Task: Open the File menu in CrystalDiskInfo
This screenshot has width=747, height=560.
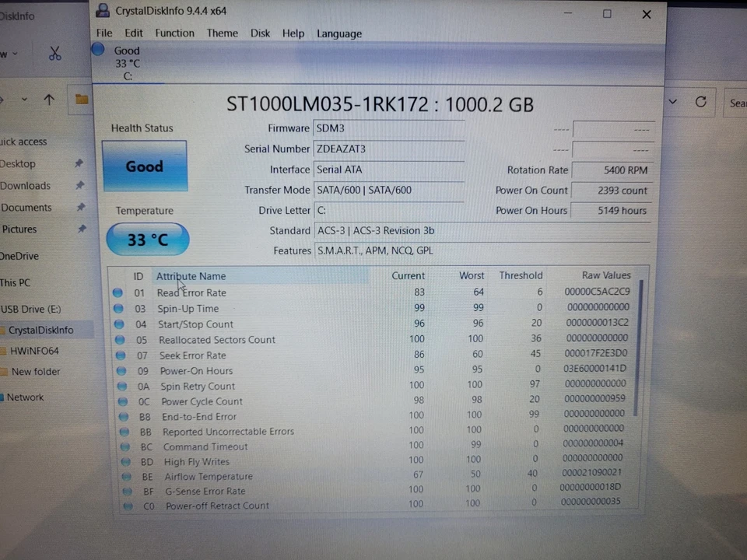Action: 103,33
